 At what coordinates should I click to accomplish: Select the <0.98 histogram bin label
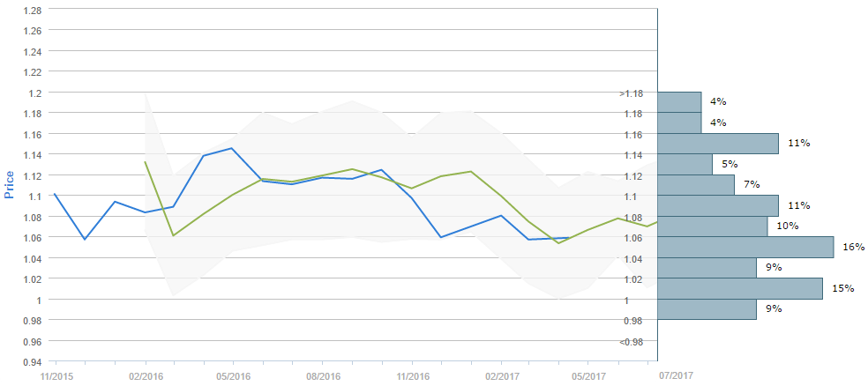[630, 341]
